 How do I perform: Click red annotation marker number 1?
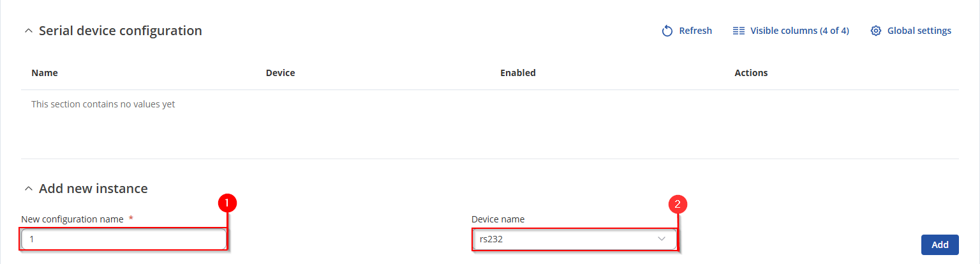point(227,203)
